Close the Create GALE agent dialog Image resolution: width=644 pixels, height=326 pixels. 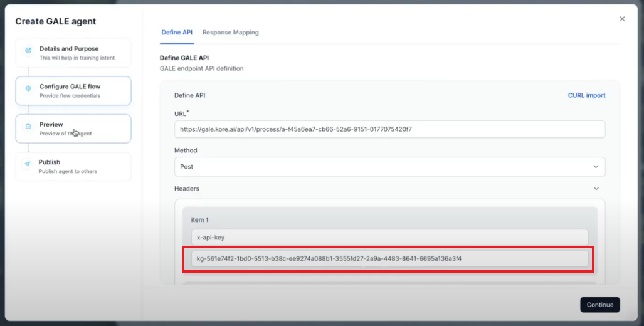622,19
